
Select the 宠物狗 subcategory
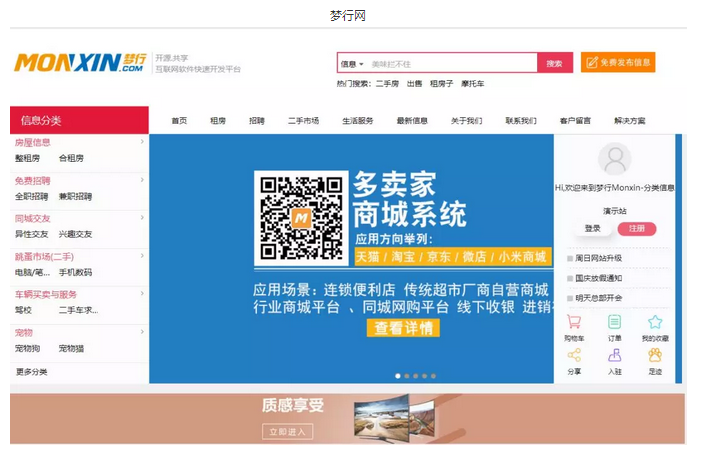point(27,349)
